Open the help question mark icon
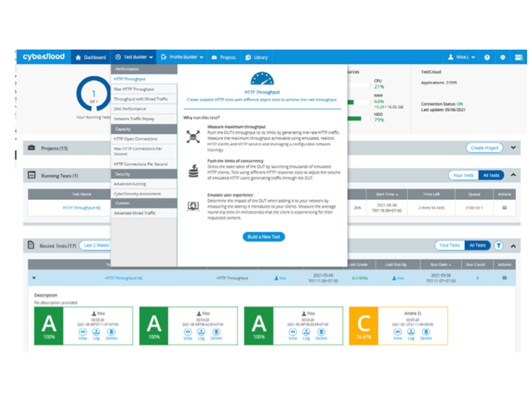Screen dimensions: 532x399 [x=487, y=58]
